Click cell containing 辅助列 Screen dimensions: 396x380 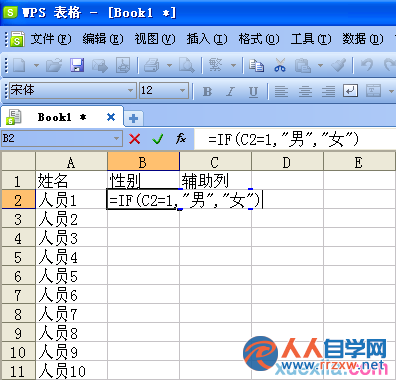[x=215, y=181]
